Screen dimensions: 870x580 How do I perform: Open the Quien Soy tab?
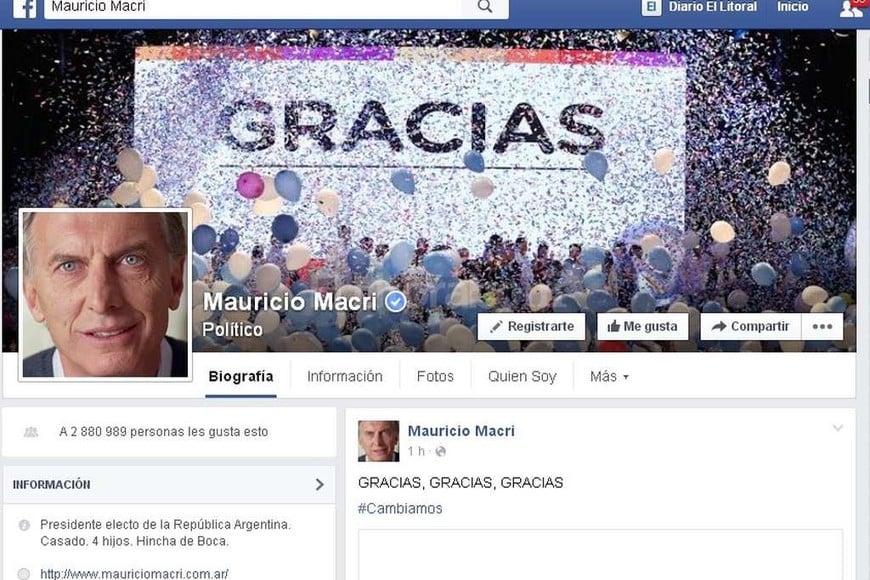pyautogui.click(x=522, y=377)
